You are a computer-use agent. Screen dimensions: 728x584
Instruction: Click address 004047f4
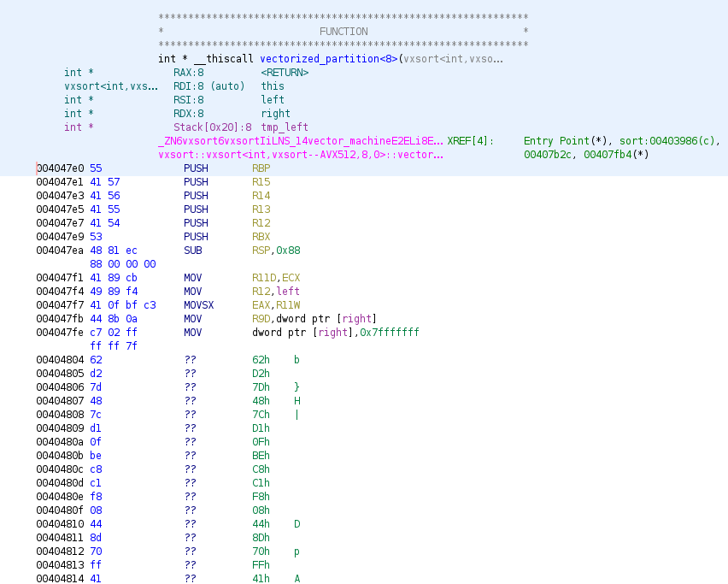[x=60, y=292]
